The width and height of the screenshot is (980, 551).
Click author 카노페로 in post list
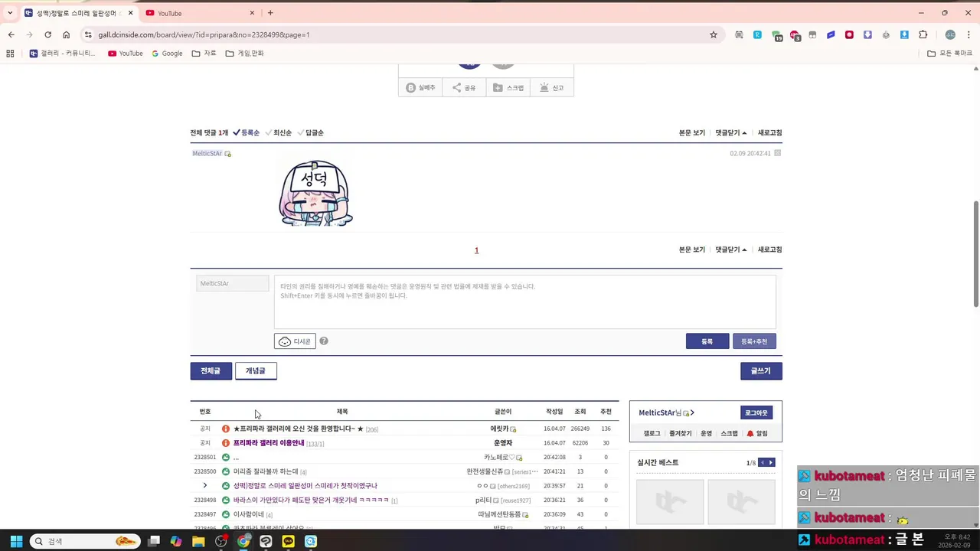click(499, 457)
